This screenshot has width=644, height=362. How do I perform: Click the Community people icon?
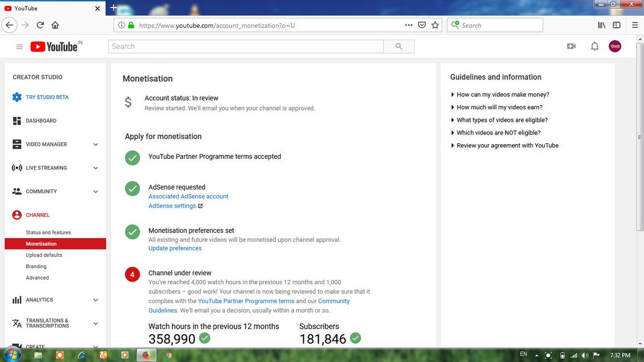[17, 191]
